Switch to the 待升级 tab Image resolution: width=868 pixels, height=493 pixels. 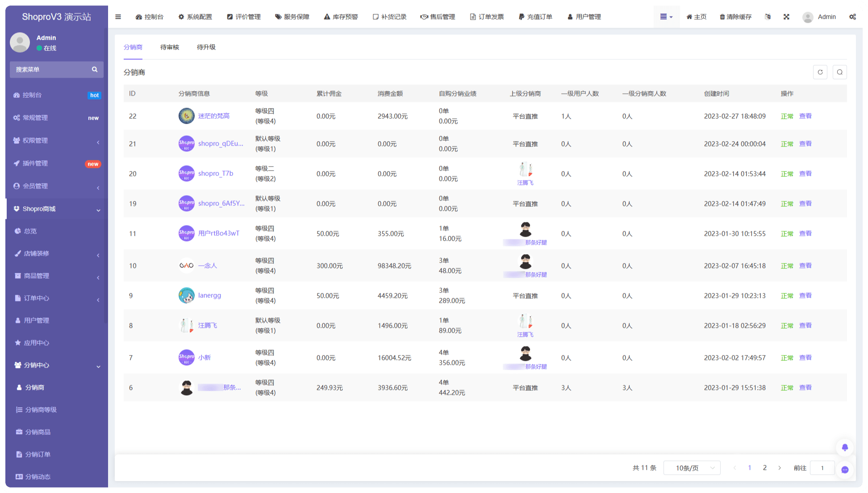206,47
